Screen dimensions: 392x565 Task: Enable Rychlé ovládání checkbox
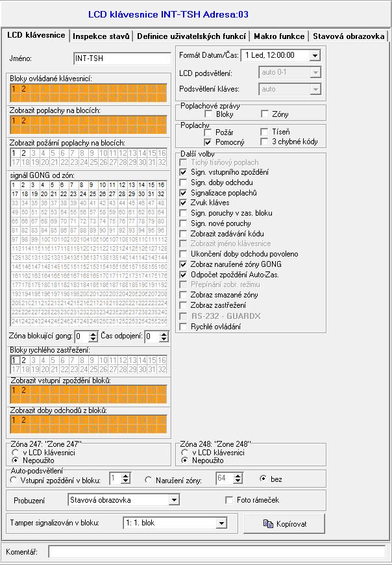tap(183, 327)
